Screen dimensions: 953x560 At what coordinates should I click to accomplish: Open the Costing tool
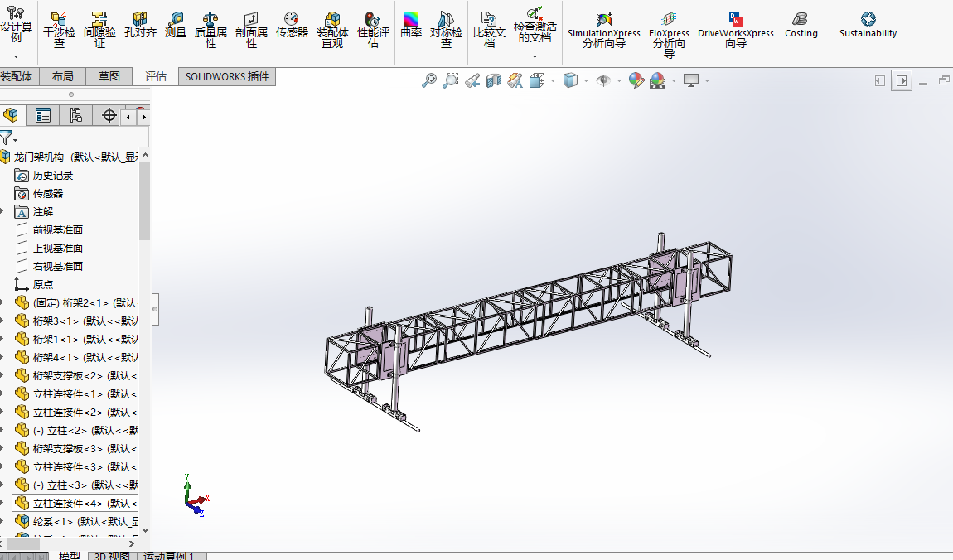pos(801,25)
